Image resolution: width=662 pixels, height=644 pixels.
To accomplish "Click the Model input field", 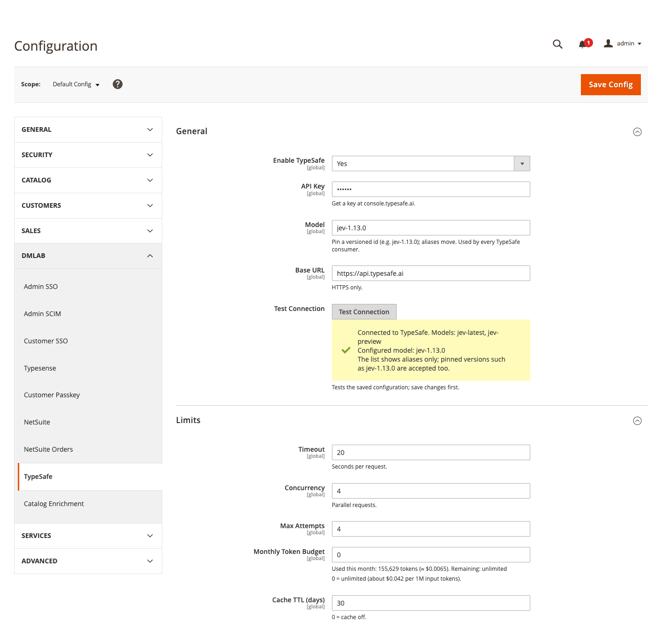I will 431,228.
